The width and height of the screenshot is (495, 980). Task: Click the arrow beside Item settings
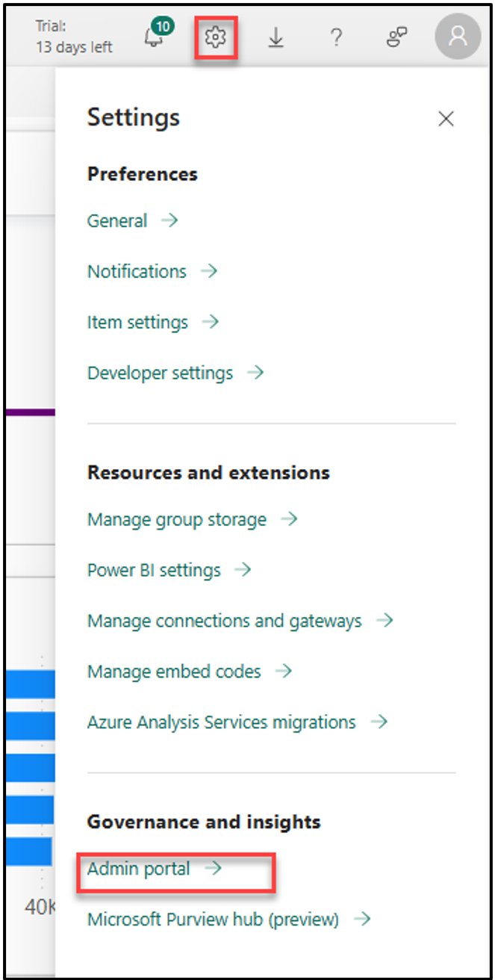coord(211,321)
